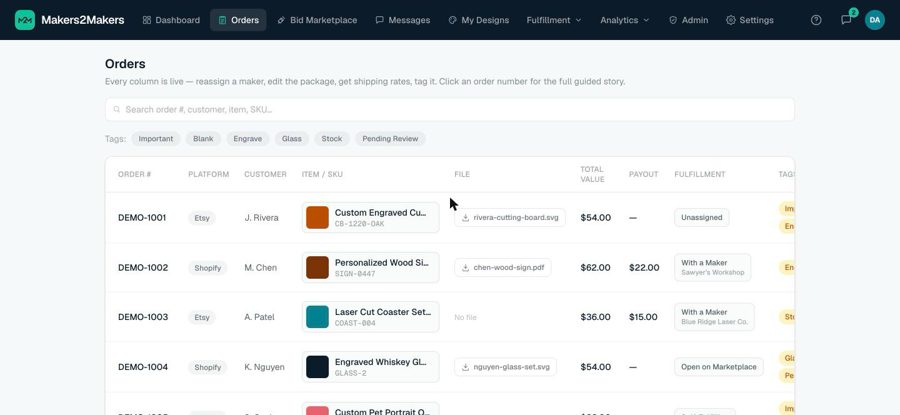The image size is (900, 415).
Task: Open Settings
Action: click(750, 20)
